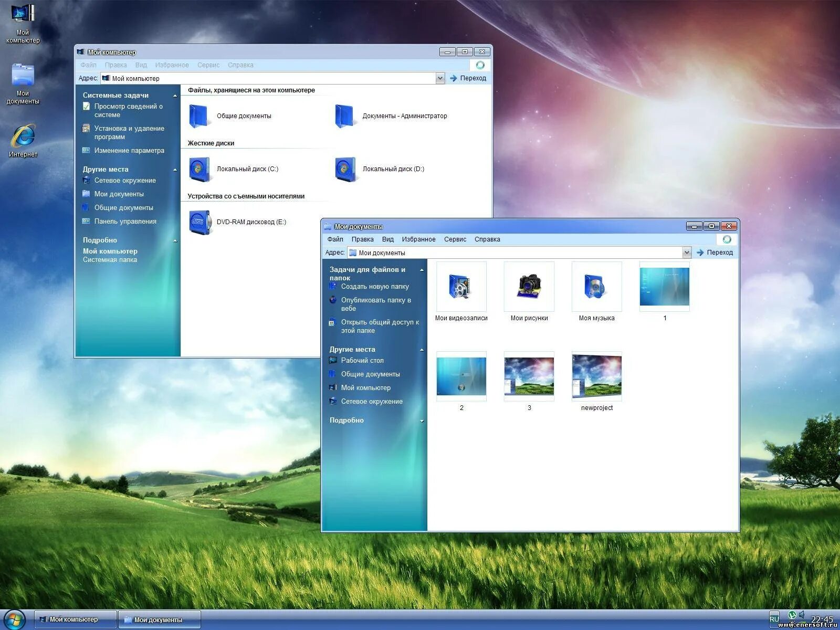Viewport: 840px width, 630px height.
Task: Click Просмотр сведений о системе link
Action: coord(123,111)
